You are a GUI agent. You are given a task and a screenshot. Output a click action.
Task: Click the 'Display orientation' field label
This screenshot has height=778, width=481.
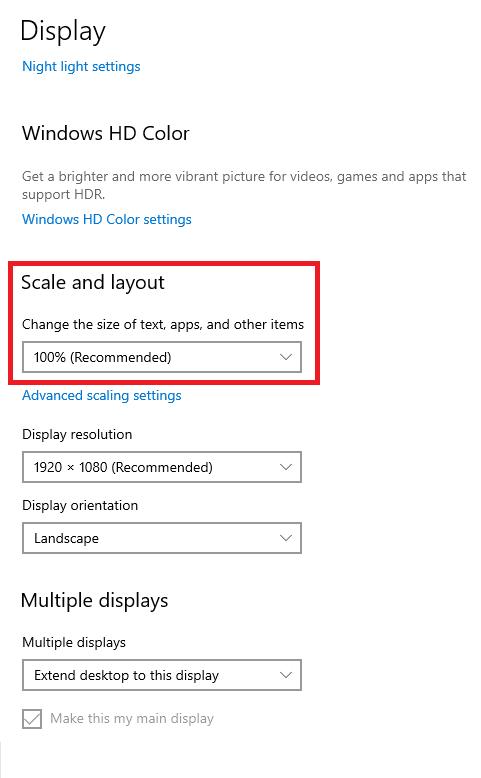pos(80,505)
